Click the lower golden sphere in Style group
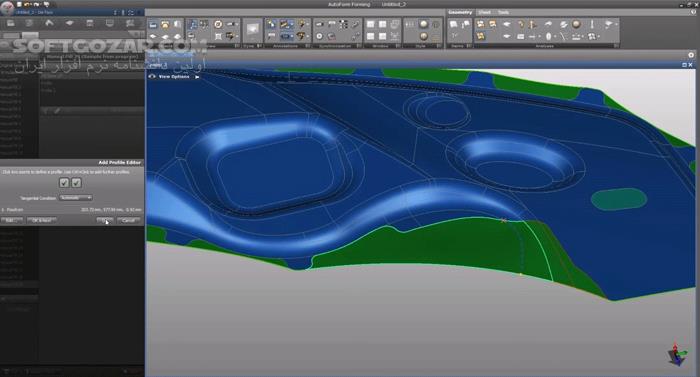This screenshot has height=377, width=700. pos(423,36)
